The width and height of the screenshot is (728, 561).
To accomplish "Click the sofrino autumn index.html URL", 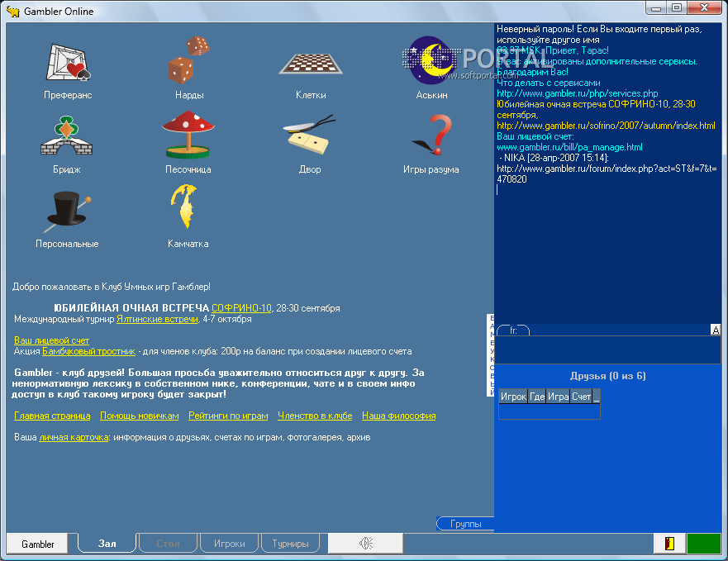I will tap(606, 126).
